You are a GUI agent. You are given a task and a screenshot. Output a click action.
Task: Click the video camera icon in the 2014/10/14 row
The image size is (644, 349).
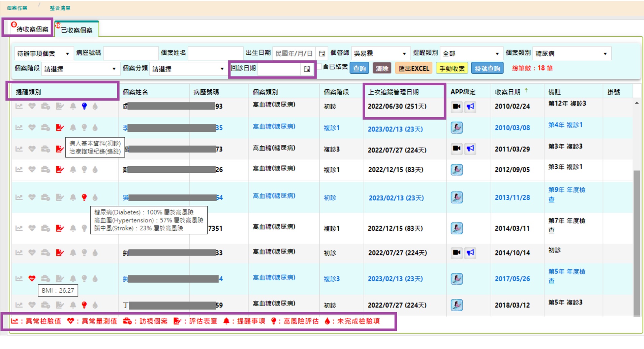coord(457,253)
